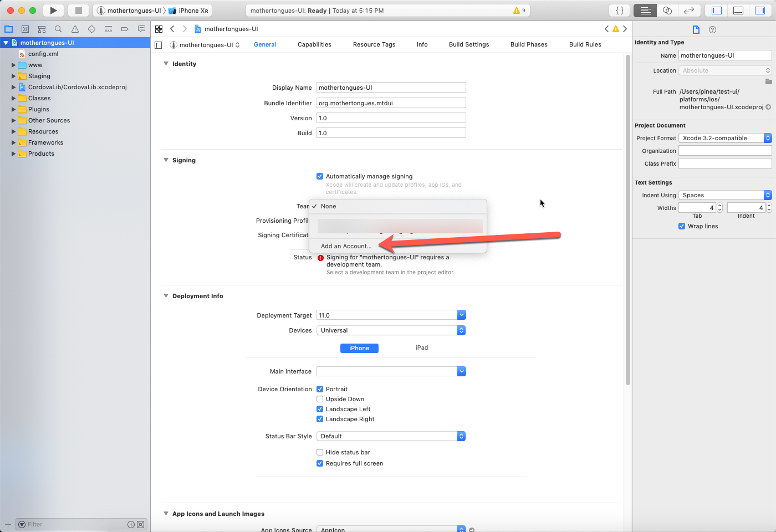Select the iPad segment

pos(422,348)
